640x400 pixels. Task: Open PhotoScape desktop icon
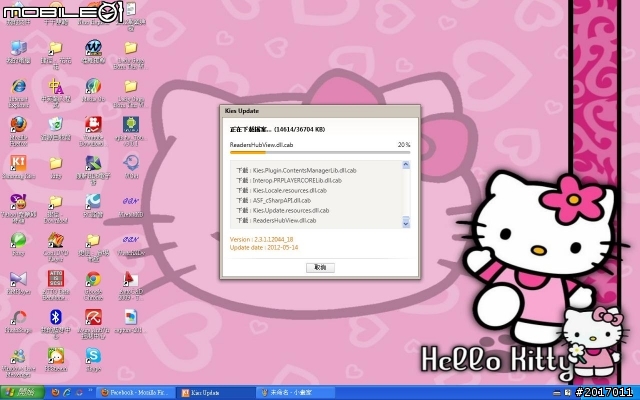[x=18, y=321]
